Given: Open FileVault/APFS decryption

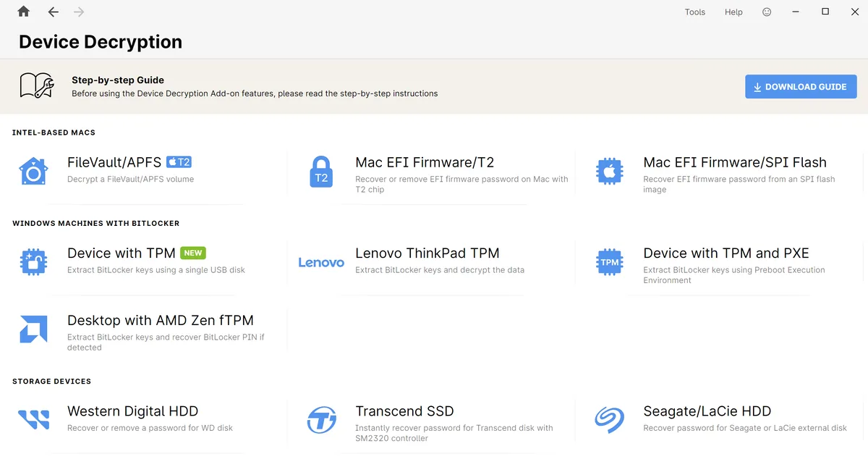Looking at the screenshot, I should 114,162.
